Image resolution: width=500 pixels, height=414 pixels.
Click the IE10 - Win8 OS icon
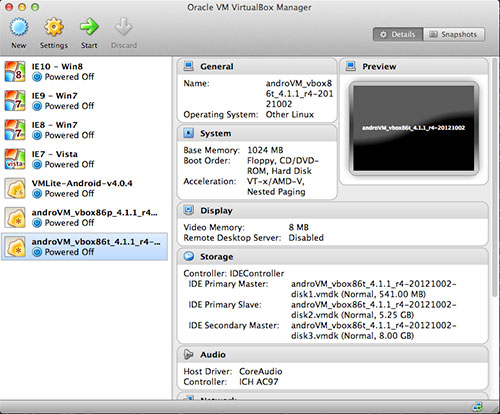coord(15,71)
